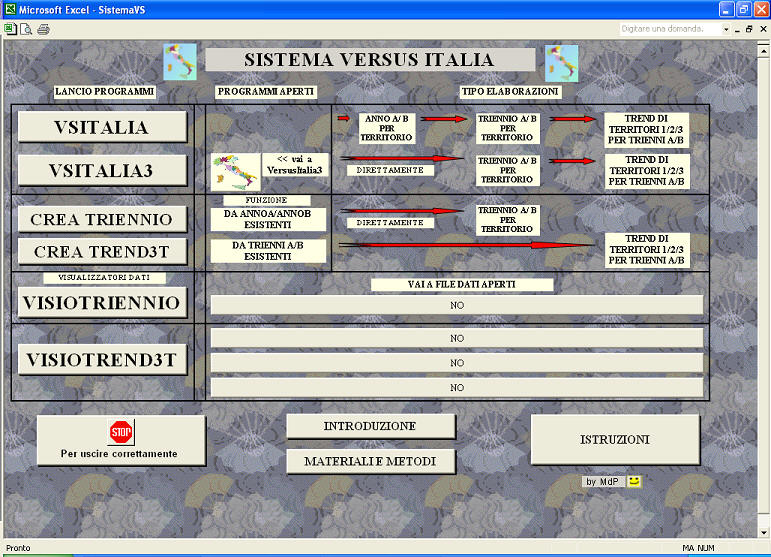Image resolution: width=771 pixels, height=557 pixels.
Task: Click the middle VISIOTREND3T 'NO' file field
Action: pyautogui.click(x=457, y=363)
